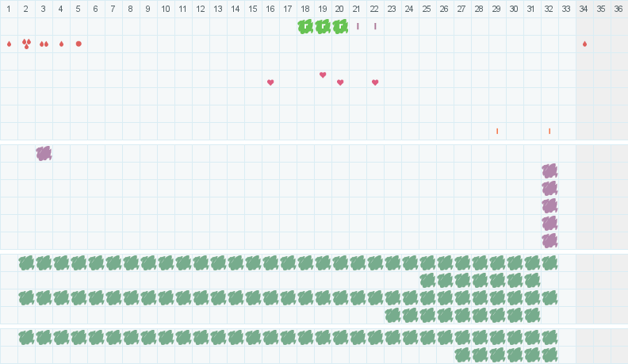Viewport: 628px width, 364px height.
Task: Select the round red dot on day 5
Action: 78,44
